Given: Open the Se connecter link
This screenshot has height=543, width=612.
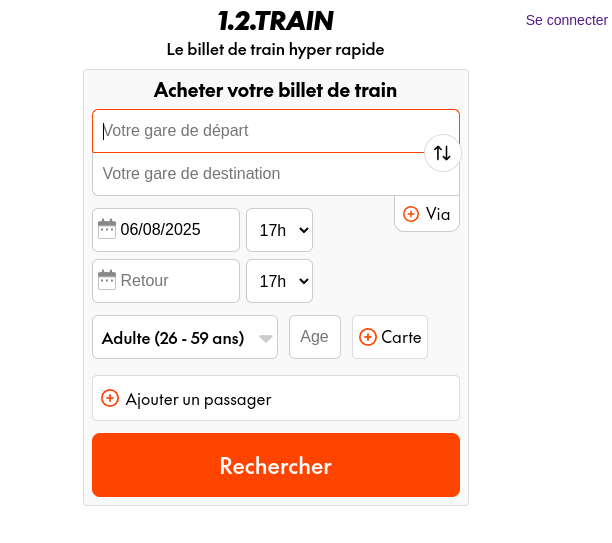Looking at the screenshot, I should tap(566, 20).
